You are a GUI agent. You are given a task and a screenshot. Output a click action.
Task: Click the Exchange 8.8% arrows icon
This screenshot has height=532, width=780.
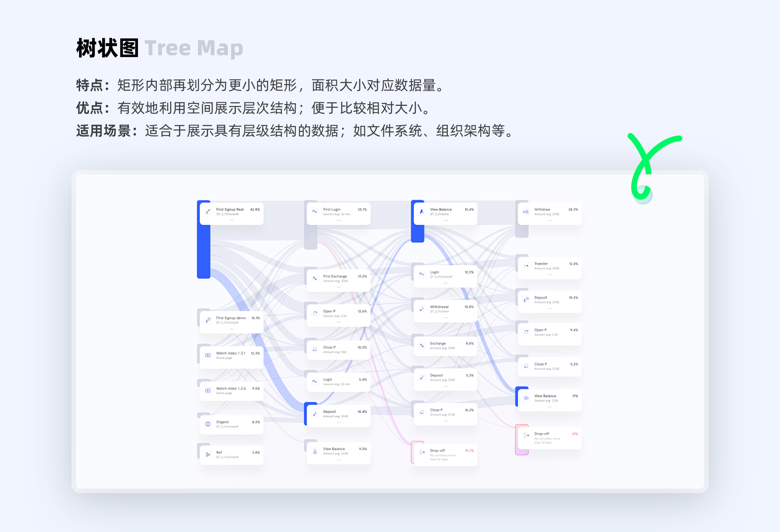(421, 345)
